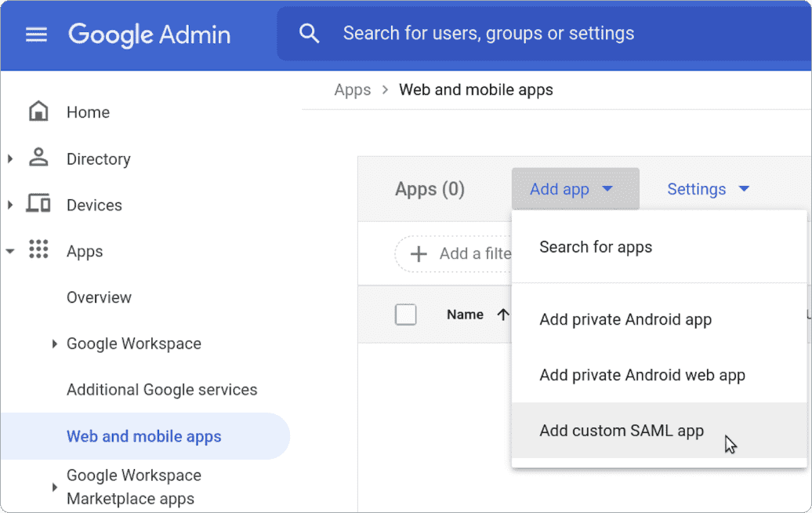812x513 pixels.
Task: Select Add private Android app
Action: [625, 319]
